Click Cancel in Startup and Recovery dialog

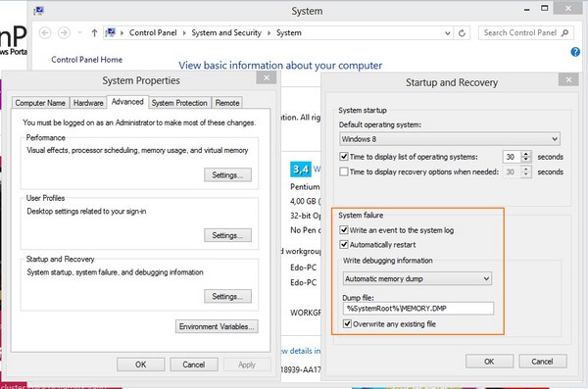[542, 362]
